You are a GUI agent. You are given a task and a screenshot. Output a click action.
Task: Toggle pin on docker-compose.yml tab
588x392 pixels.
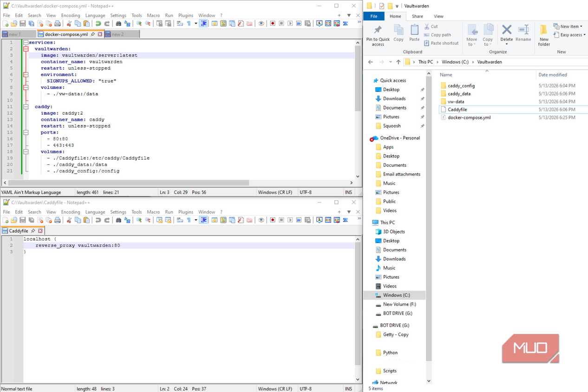pos(93,34)
